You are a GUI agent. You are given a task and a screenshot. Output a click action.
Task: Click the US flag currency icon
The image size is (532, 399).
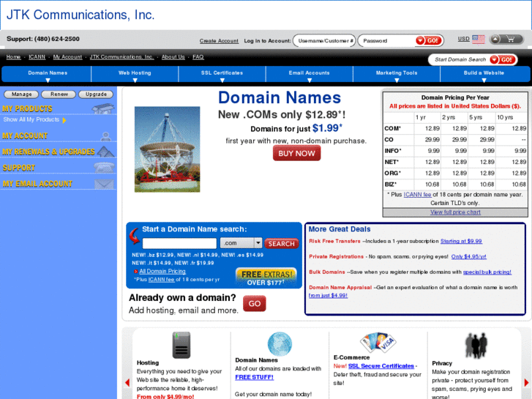pos(479,40)
